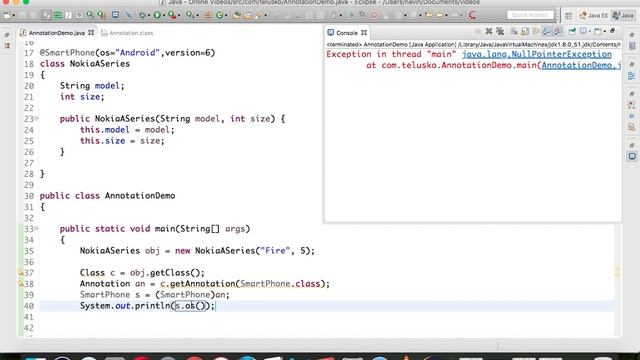Click the New file toolbar icon
Viewport: 640px width, 360px height.
click(7, 15)
